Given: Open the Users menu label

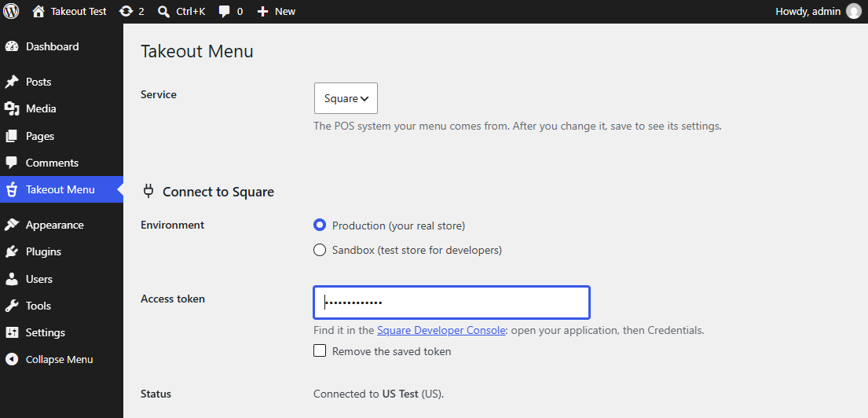Looking at the screenshot, I should tap(39, 279).
